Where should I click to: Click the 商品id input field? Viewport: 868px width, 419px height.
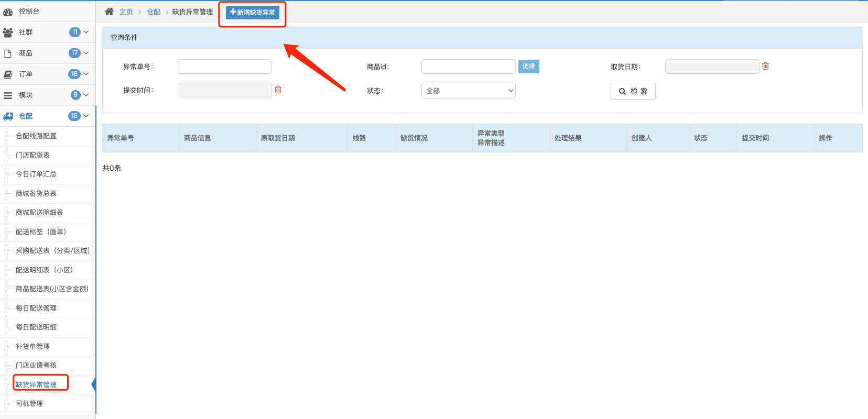468,67
